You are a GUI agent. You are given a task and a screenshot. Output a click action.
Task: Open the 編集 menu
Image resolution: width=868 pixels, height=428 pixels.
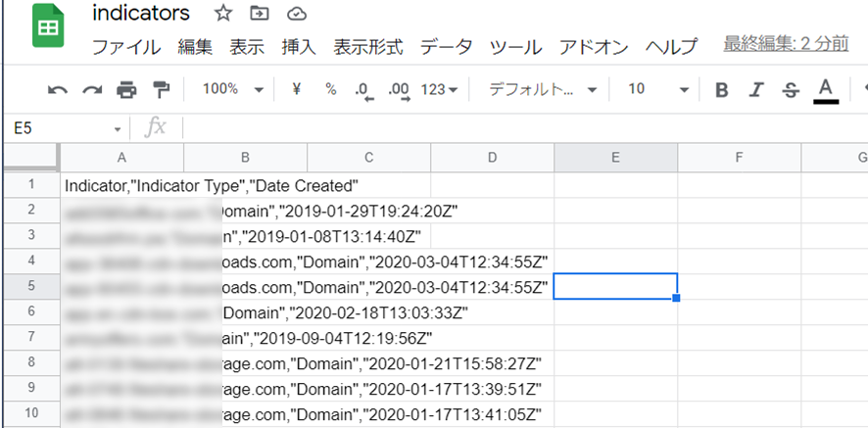tap(195, 46)
